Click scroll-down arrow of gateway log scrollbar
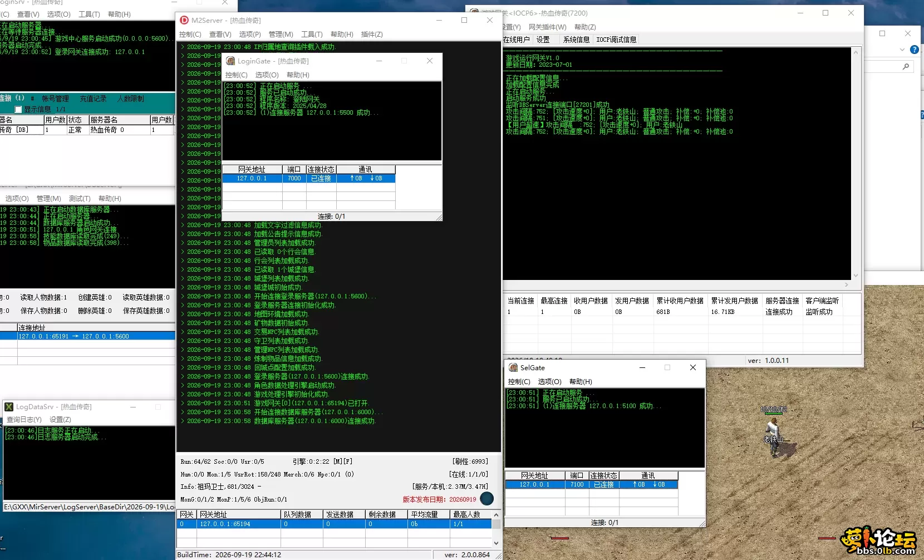This screenshot has height=560, width=924. coord(856,276)
